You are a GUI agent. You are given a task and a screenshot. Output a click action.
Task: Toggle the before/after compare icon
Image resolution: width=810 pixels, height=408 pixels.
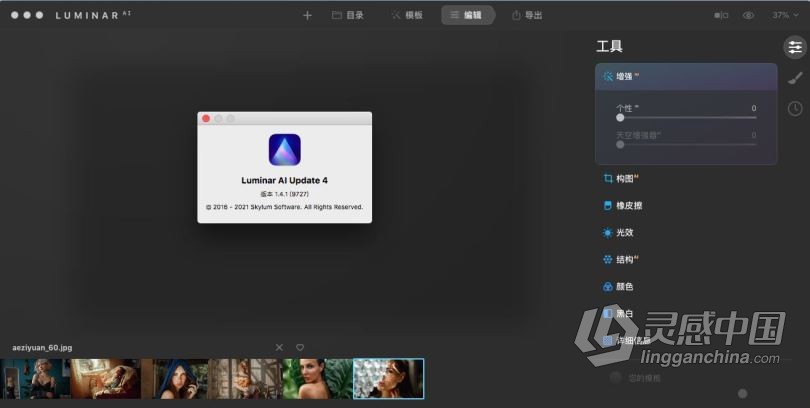pos(721,15)
